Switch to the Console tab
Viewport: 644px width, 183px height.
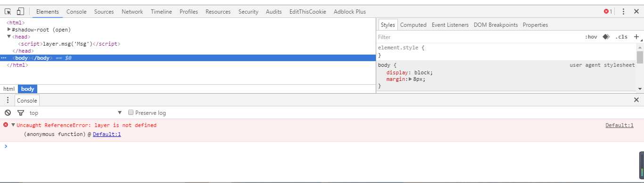pyautogui.click(x=76, y=12)
